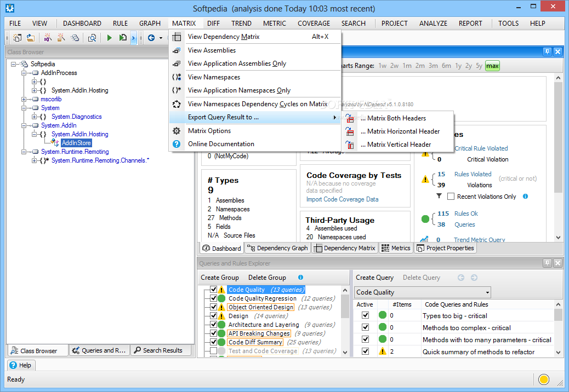Click the info icon beside Delete Group
Viewport: 569px width, 392px height.
tap(300, 278)
